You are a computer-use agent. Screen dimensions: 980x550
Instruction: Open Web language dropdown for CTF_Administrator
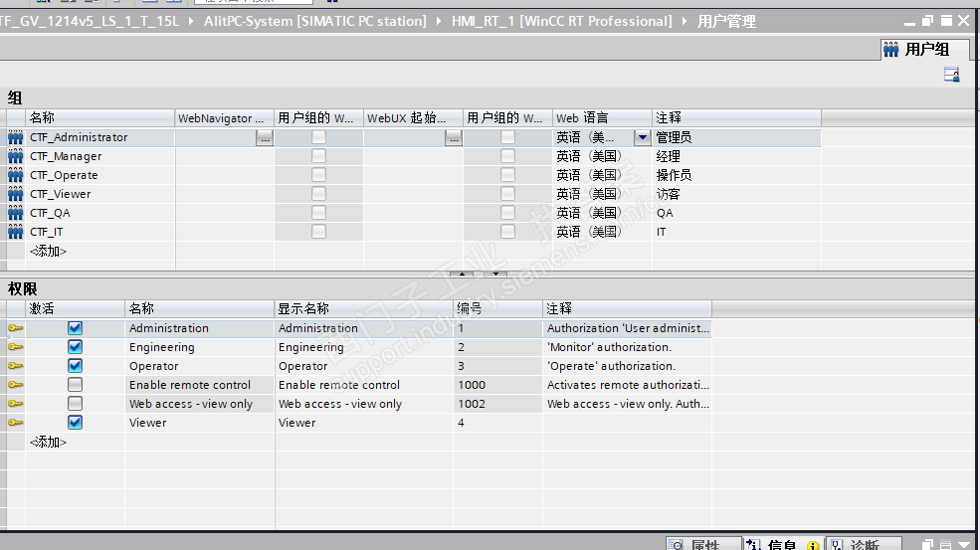pos(643,137)
